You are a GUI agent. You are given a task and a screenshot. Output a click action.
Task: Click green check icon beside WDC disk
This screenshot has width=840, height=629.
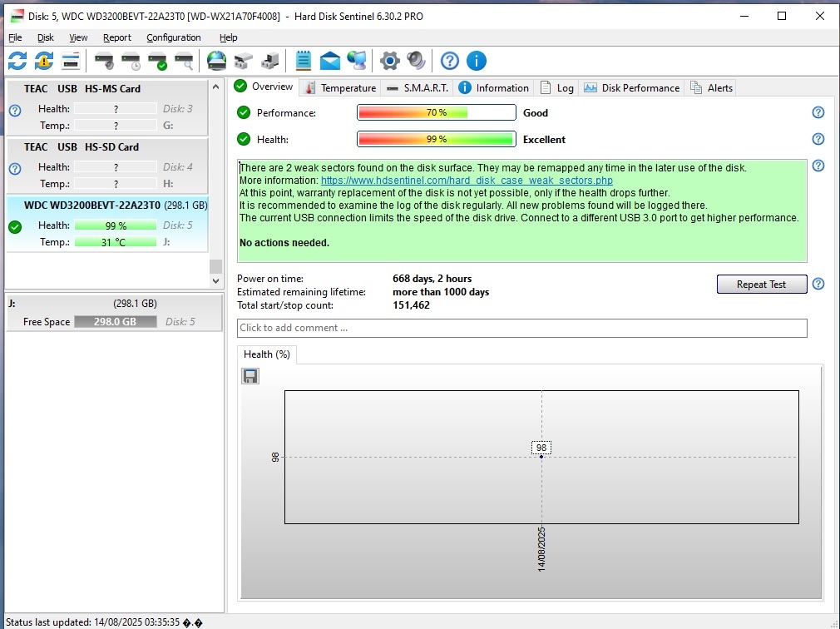pos(15,227)
